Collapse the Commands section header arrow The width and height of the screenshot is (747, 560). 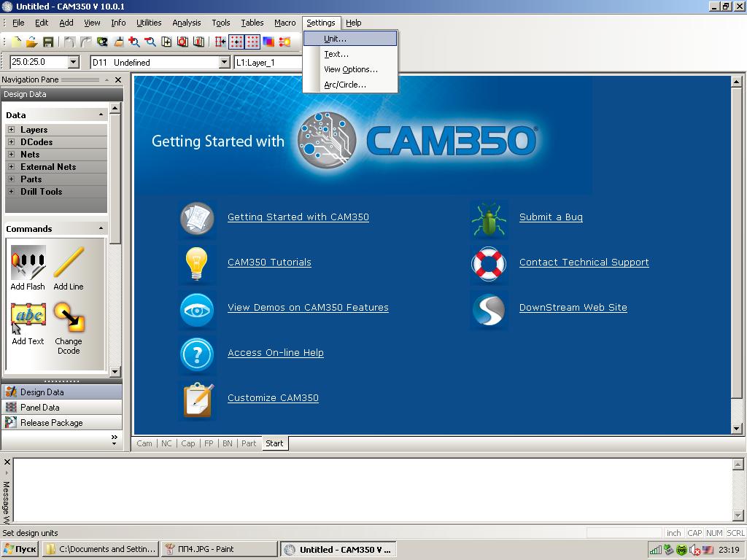tap(101, 228)
